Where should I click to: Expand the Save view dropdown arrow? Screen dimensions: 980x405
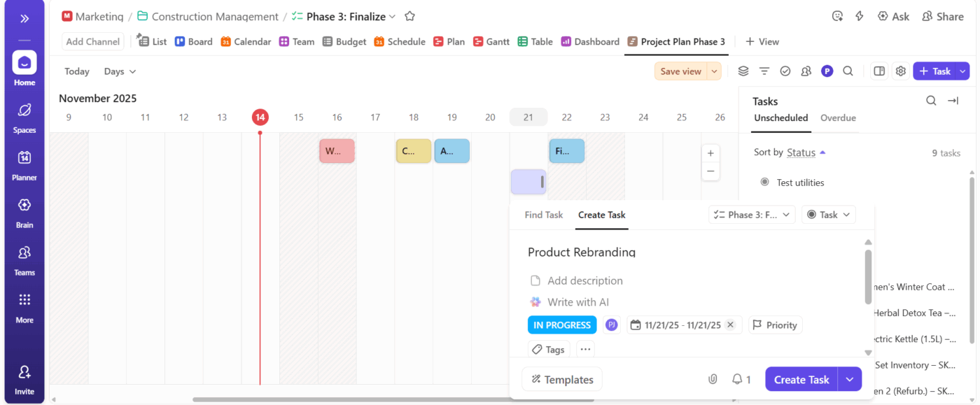715,71
